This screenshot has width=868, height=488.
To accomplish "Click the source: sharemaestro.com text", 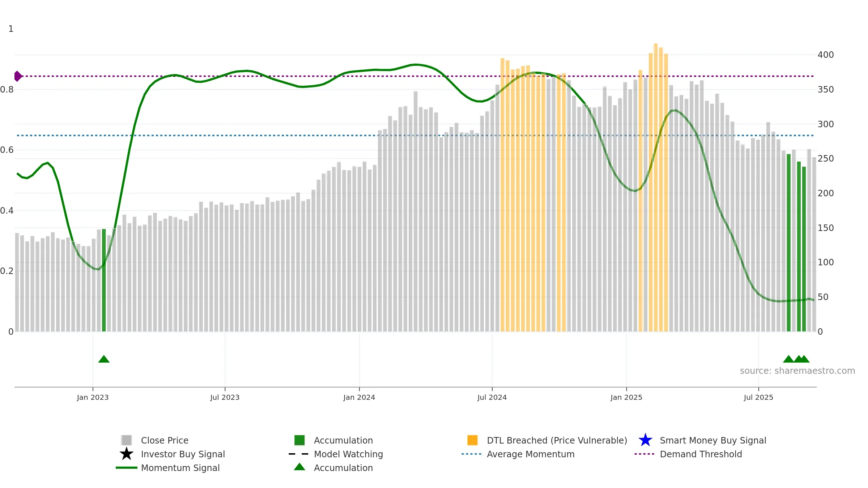I will (797, 371).
